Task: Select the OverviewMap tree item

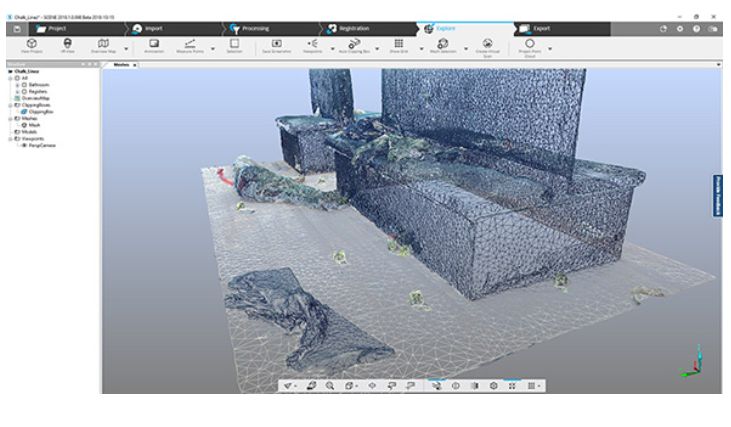Action: (x=35, y=98)
